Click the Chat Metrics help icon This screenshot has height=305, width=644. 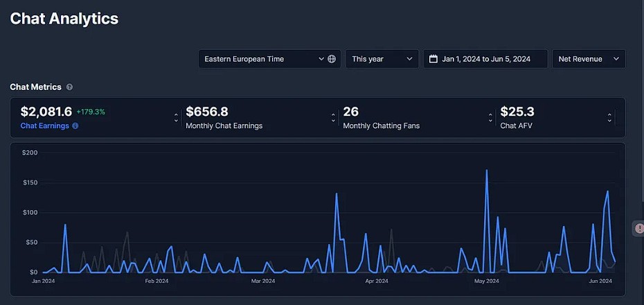69,87
